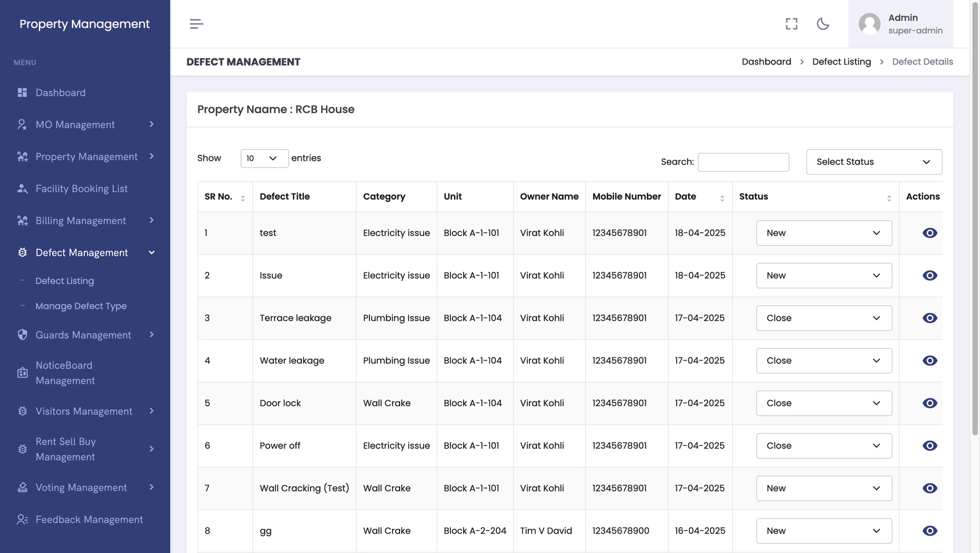Click the Search input field
980x553 pixels.
tap(743, 162)
